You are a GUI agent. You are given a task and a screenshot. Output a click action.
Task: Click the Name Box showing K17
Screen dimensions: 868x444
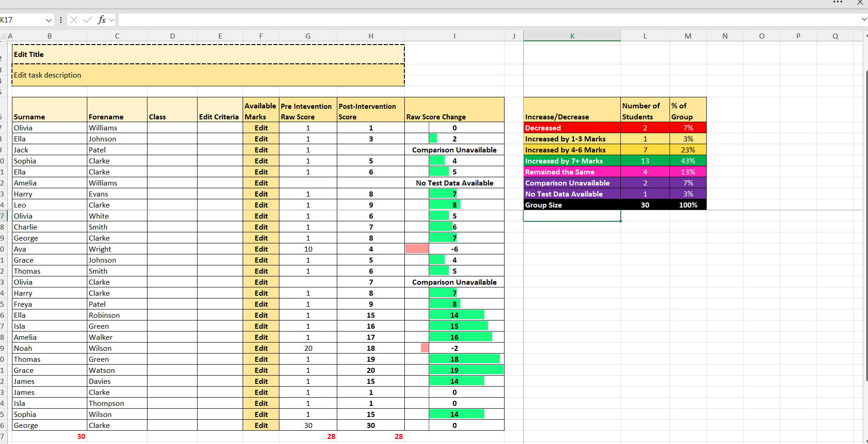coord(23,20)
